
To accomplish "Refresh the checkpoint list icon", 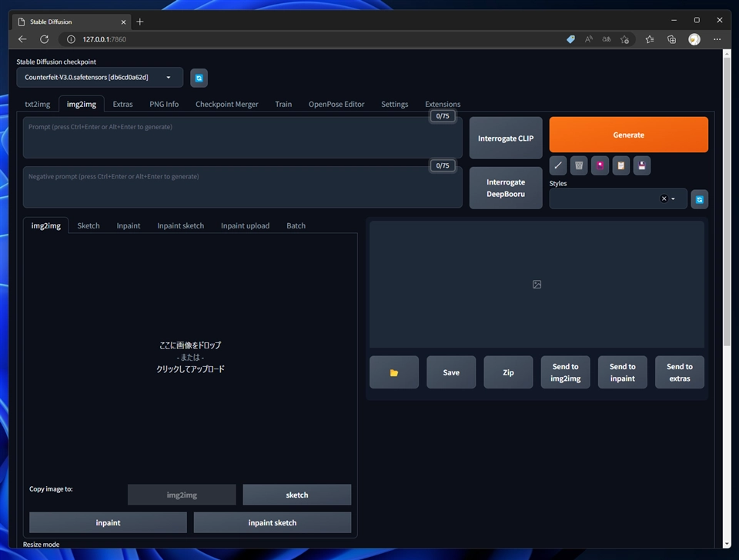I will pyautogui.click(x=199, y=78).
